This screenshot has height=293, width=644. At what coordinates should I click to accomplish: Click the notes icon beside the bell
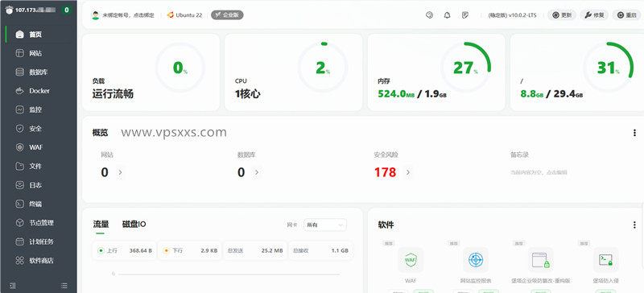point(465,15)
